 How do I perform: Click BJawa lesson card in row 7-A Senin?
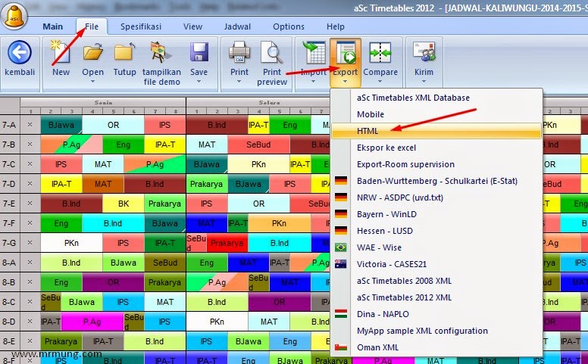(61, 125)
